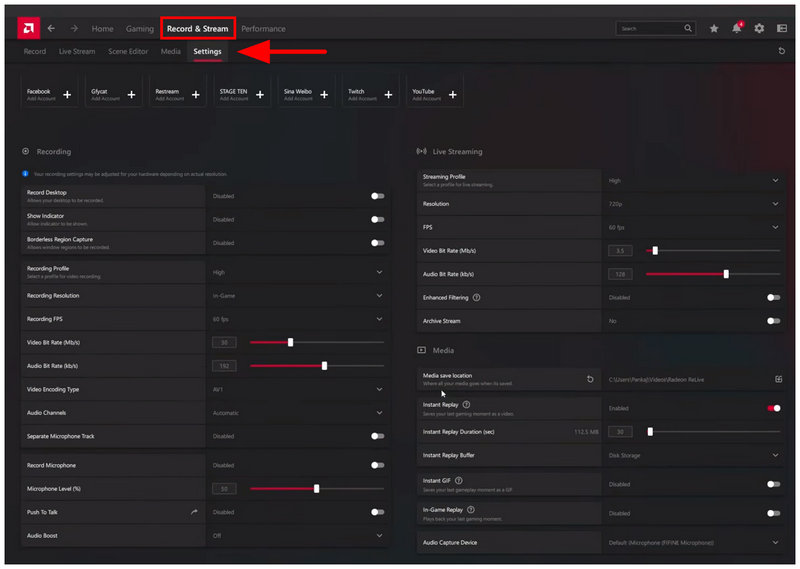
Task: Adjust recording Audio Bit Rate slider
Action: point(317,366)
